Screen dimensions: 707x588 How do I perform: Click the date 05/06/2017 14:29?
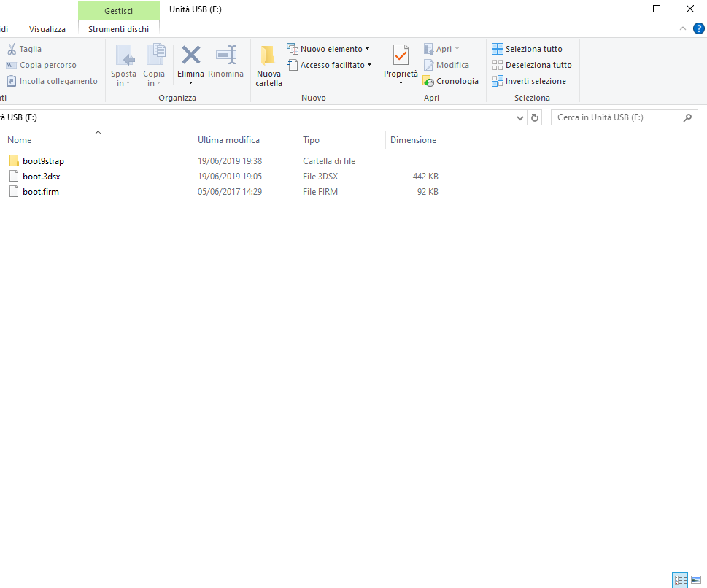(x=230, y=192)
